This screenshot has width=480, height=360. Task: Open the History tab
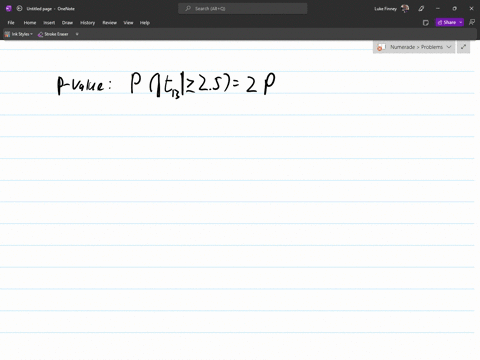coord(88,23)
